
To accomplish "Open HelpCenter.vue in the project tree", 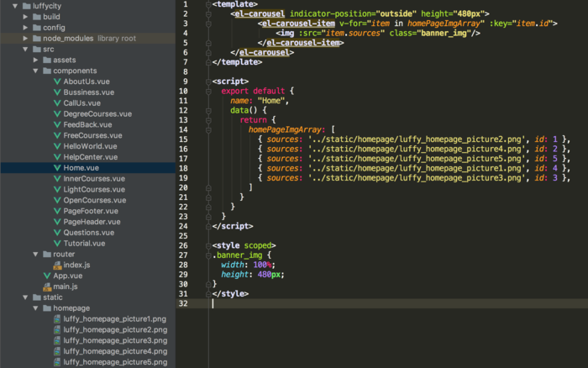I will 91,157.
